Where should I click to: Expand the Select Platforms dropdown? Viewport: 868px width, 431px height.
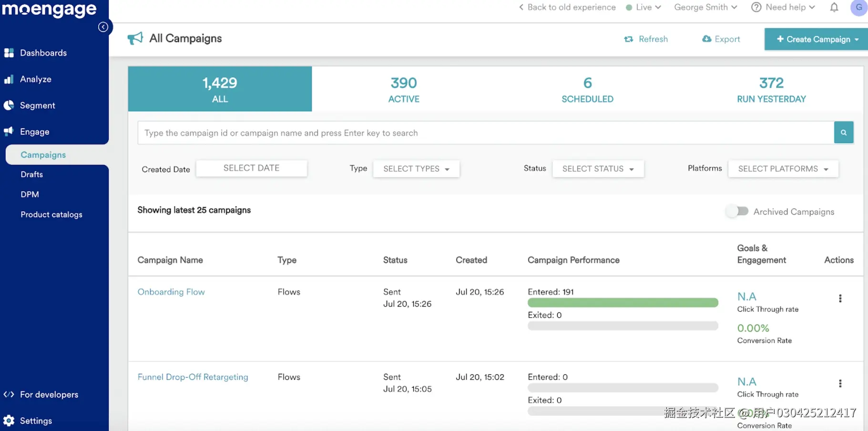coord(783,169)
